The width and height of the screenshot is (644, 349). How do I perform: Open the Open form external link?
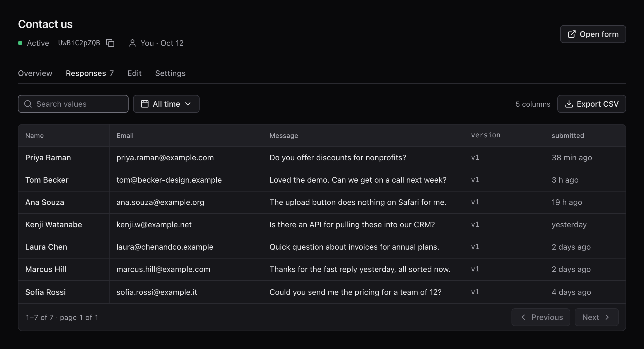pyautogui.click(x=593, y=34)
